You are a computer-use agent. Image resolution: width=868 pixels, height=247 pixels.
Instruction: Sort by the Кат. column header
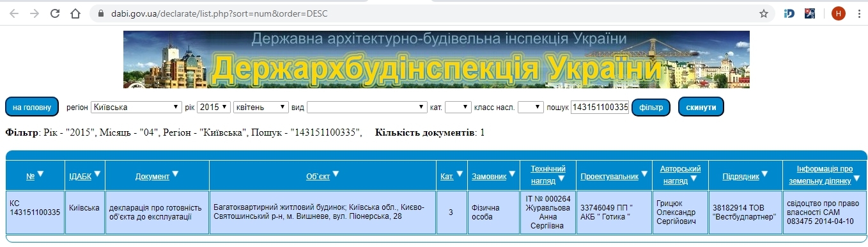pos(447,176)
